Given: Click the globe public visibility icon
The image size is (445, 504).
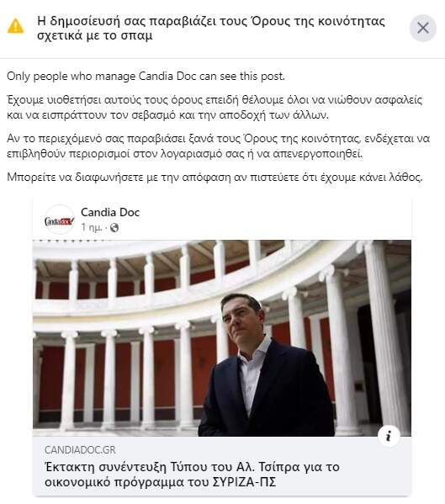Looking at the screenshot, I should tap(114, 228).
